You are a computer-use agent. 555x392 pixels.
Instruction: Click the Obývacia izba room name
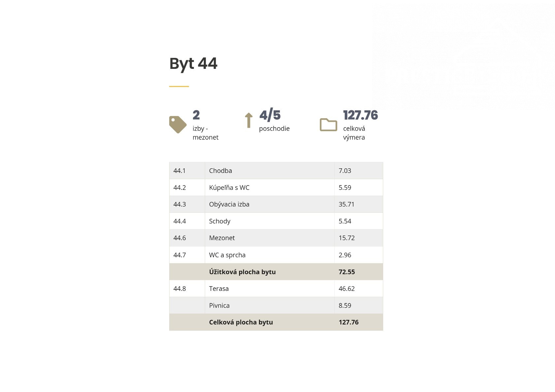pyautogui.click(x=229, y=204)
